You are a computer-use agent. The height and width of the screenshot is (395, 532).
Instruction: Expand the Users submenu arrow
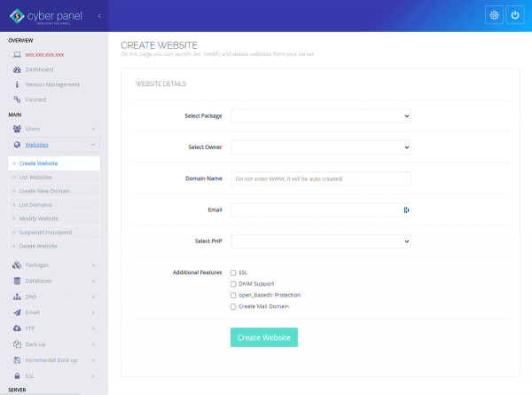pyautogui.click(x=93, y=129)
